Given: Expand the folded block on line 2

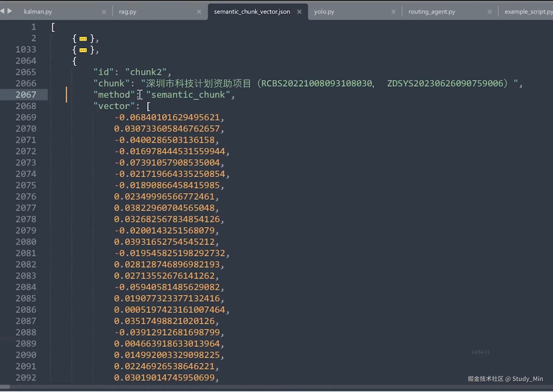Looking at the screenshot, I should [83, 39].
